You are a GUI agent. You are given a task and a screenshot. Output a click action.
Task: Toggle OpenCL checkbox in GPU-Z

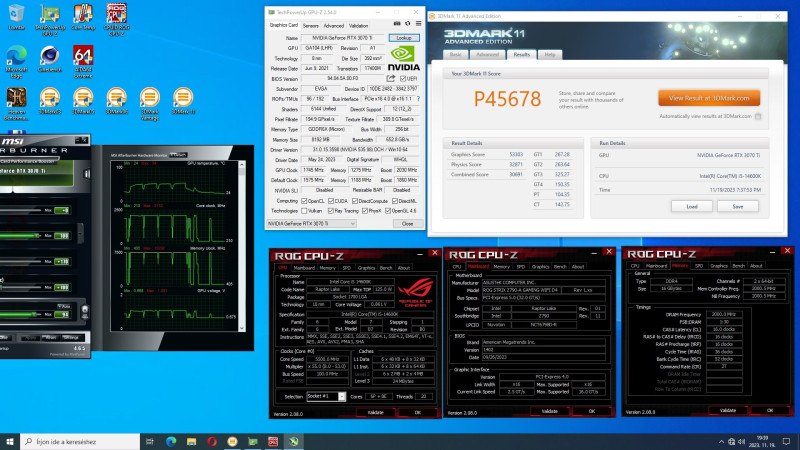[305, 201]
